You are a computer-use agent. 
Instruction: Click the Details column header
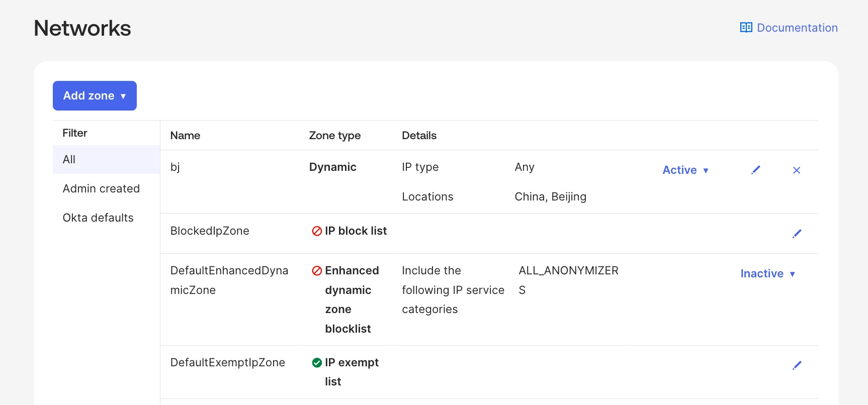419,136
